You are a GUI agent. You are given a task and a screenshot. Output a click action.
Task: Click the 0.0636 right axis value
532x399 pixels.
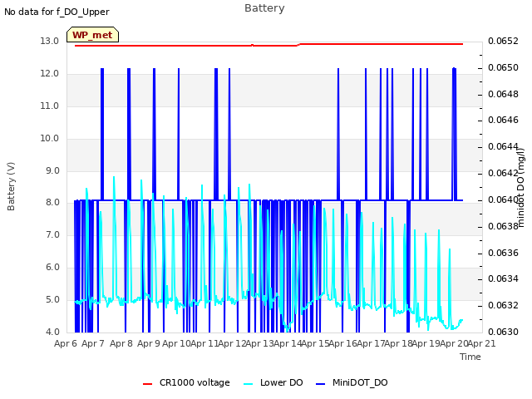[503, 253]
